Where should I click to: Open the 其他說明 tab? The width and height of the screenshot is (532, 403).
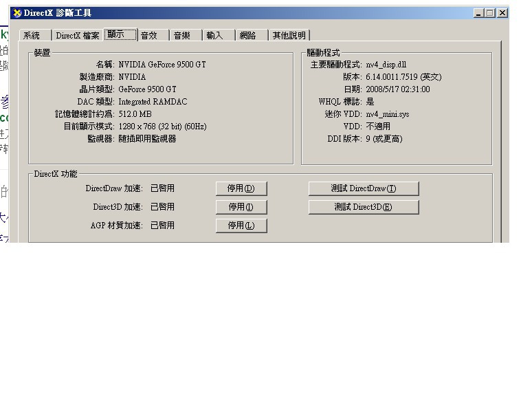pos(289,35)
